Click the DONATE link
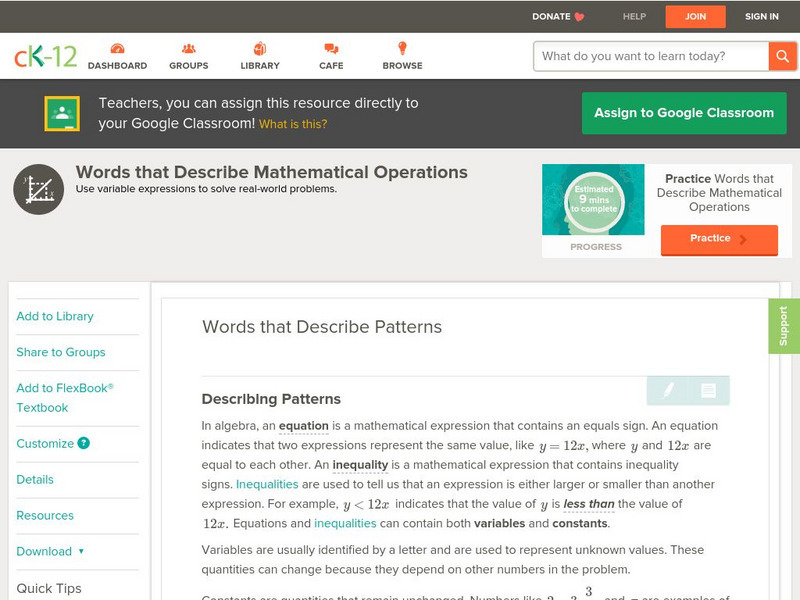800x600 pixels. [551, 16]
